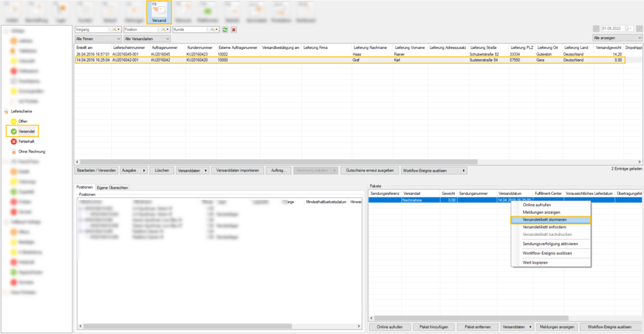Screen dimensions: 644x334
Task: Click the Versanddaten importieren button
Action: (237, 170)
